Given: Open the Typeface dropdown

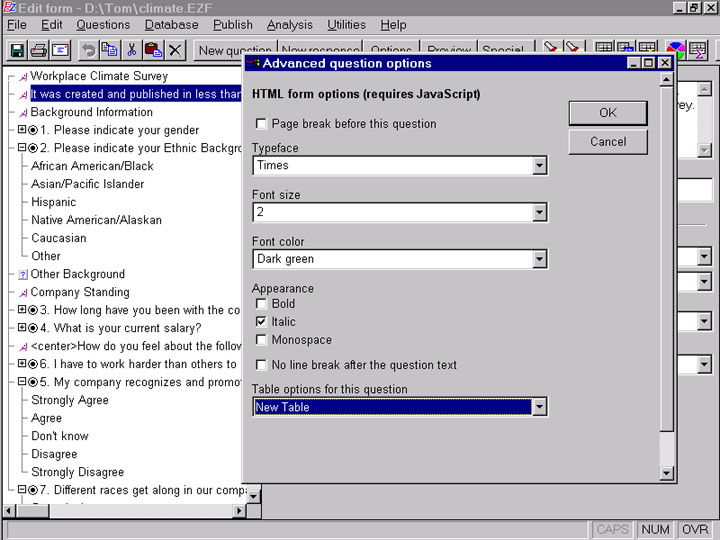Looking at the screenshot, I should (540, 166).
